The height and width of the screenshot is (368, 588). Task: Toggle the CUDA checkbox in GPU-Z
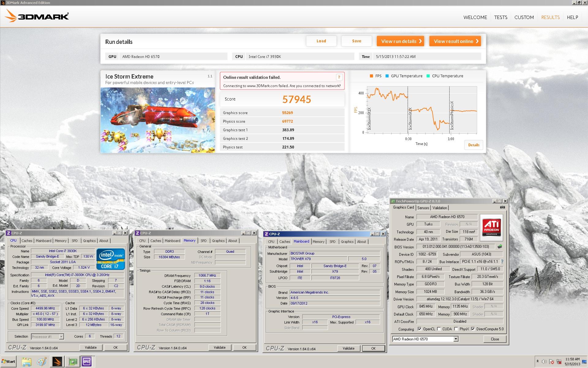(x=439, y=329)
